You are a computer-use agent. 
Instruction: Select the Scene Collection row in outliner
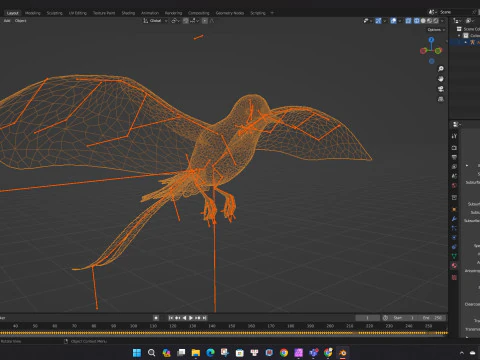point(468,29)
